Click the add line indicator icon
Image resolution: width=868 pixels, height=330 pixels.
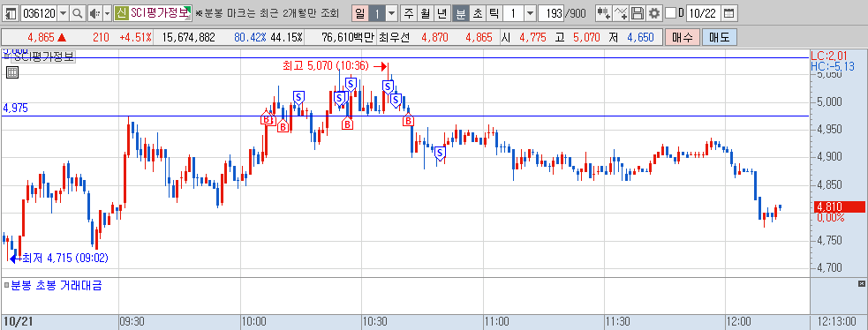point(622,12)
